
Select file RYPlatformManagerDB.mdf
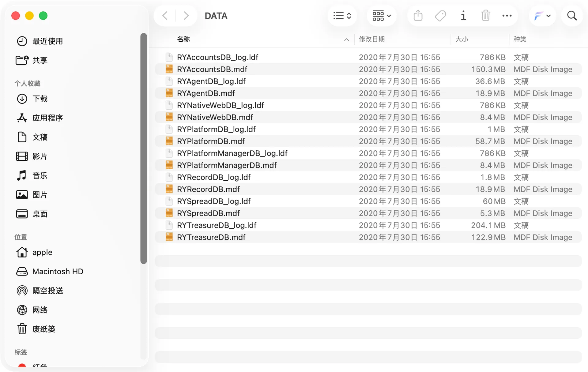click(x=368, y=165)
